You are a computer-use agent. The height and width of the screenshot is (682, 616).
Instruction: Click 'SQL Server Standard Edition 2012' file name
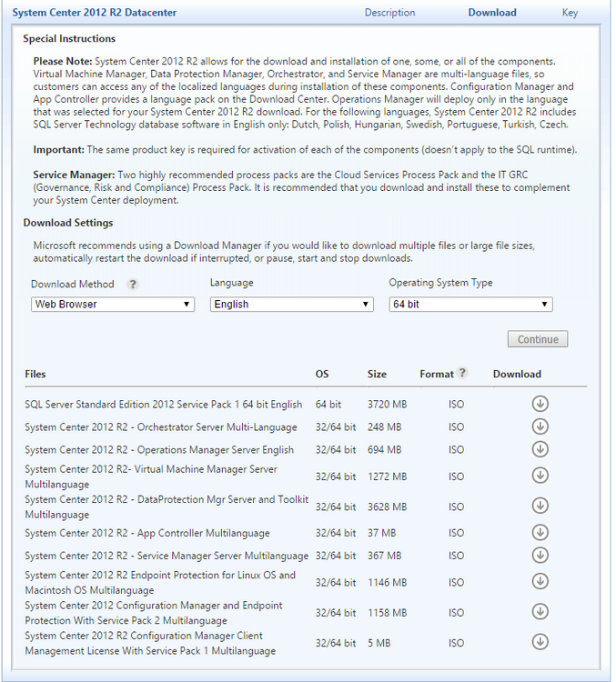point(163,405)
